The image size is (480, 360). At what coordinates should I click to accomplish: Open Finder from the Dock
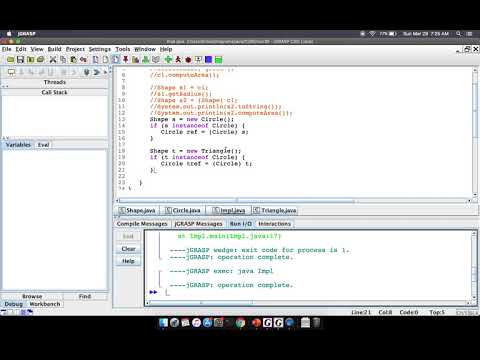click(x=163, y=323)
